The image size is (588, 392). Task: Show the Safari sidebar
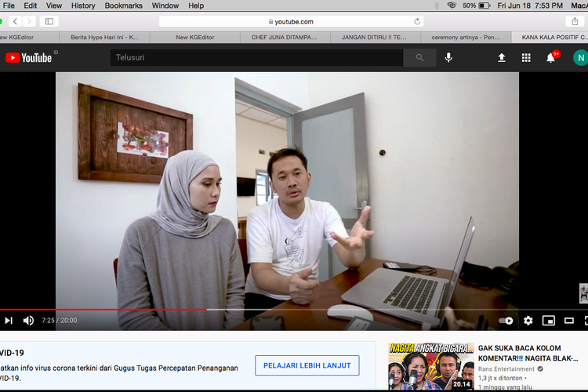(49, 21)
